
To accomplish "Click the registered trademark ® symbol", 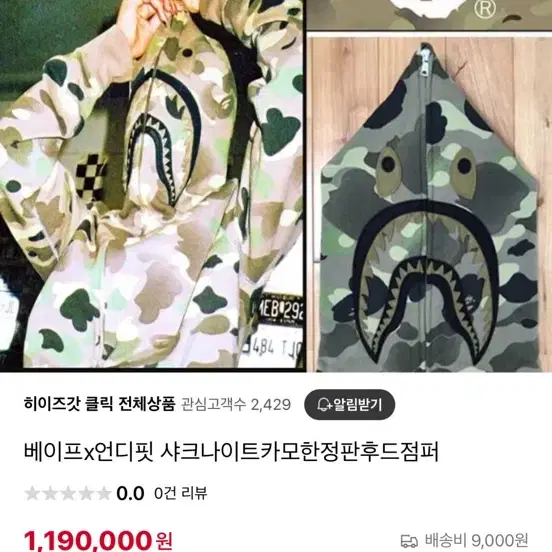I will pyautogui.click(x=484, y=8).
